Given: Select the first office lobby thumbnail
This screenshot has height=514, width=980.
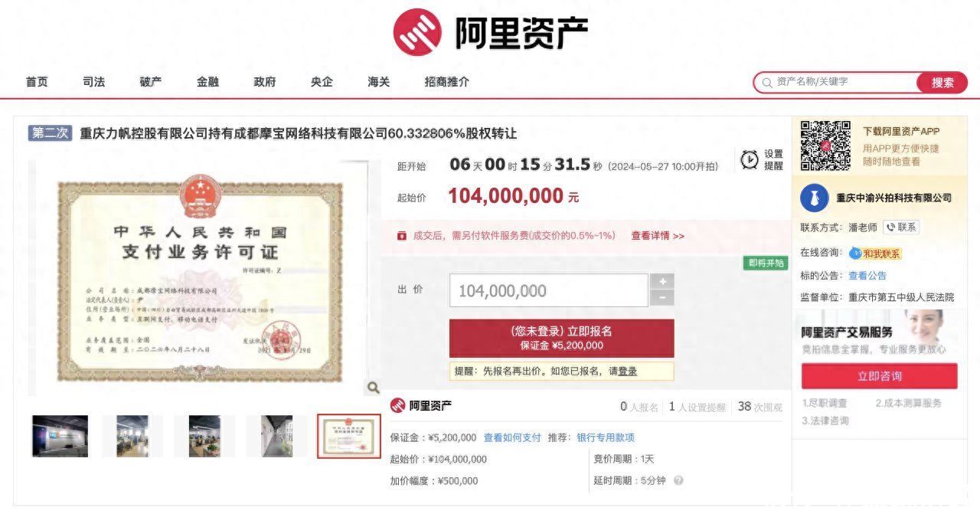Looking at the screenshot, I should tap(60, 437).
